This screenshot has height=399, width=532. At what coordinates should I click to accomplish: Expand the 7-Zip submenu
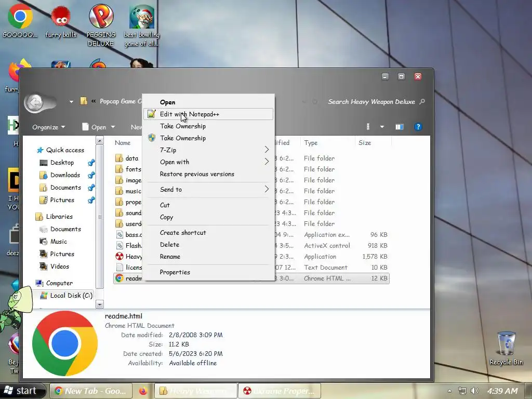(x=208, y=150)
